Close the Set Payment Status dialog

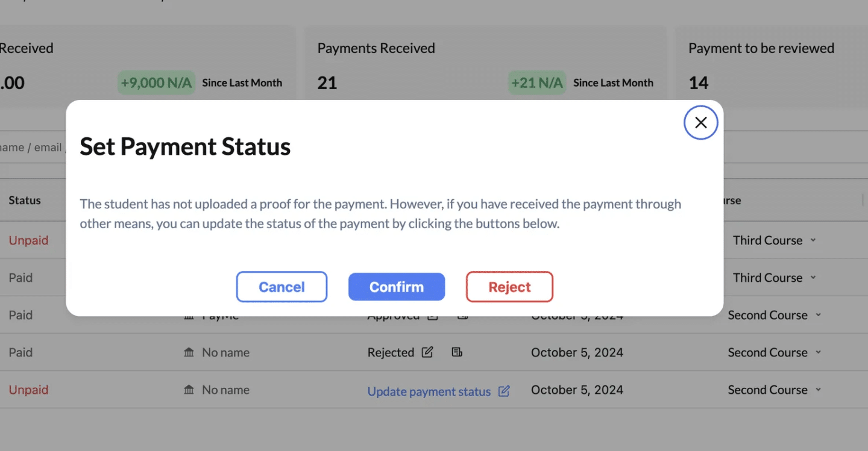[700, 123]
